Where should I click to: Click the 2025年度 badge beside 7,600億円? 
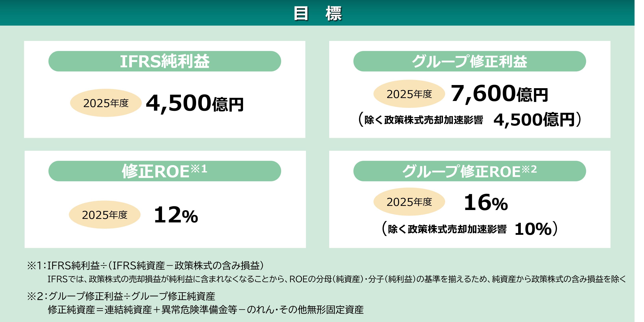coord(409,94)
